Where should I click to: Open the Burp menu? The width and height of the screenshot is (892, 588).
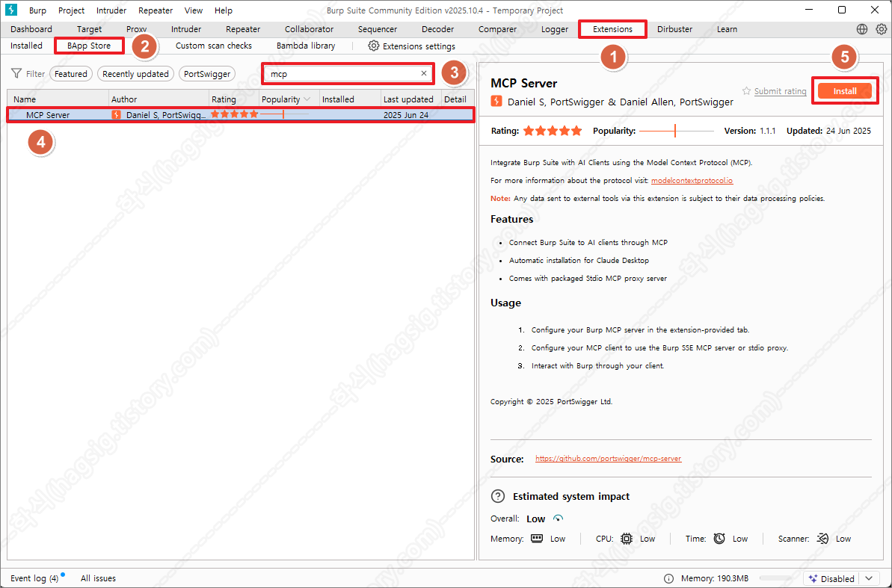37,10
